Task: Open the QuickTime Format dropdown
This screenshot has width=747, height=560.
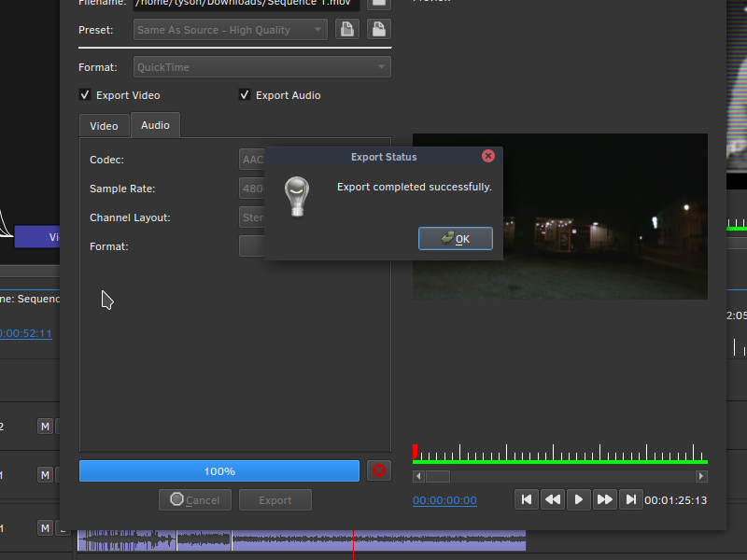Action: pyautogui.click(x=261, y=66)
